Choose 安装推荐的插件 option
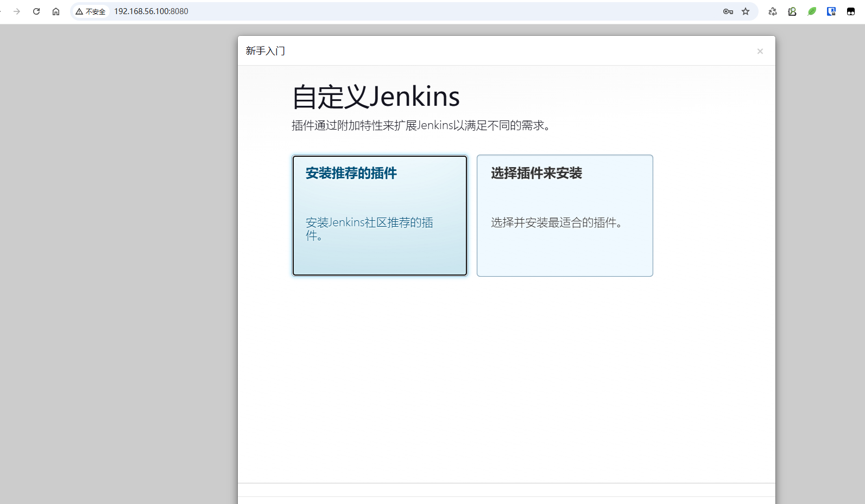The width and height of the screenshot is (865, 504). click(380, 215)
